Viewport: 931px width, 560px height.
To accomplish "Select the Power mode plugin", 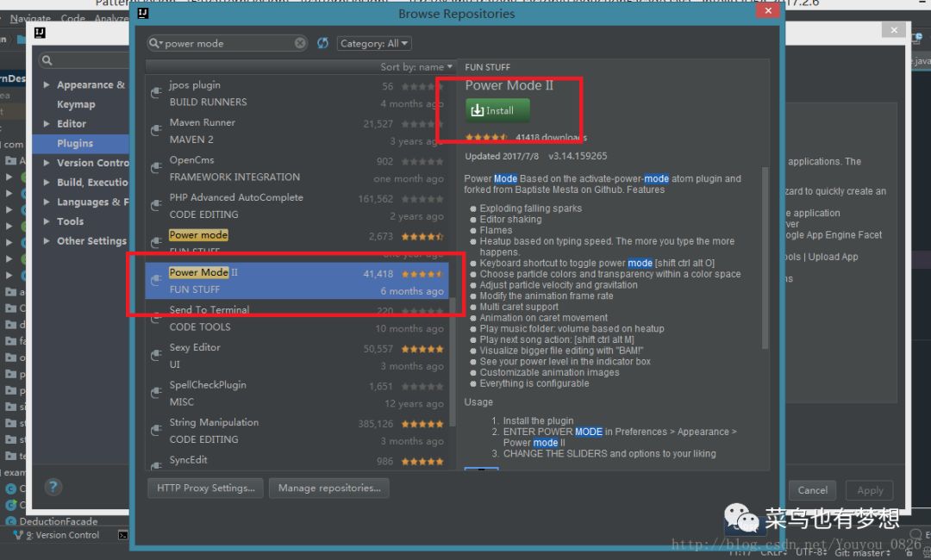I will [297, 243].
